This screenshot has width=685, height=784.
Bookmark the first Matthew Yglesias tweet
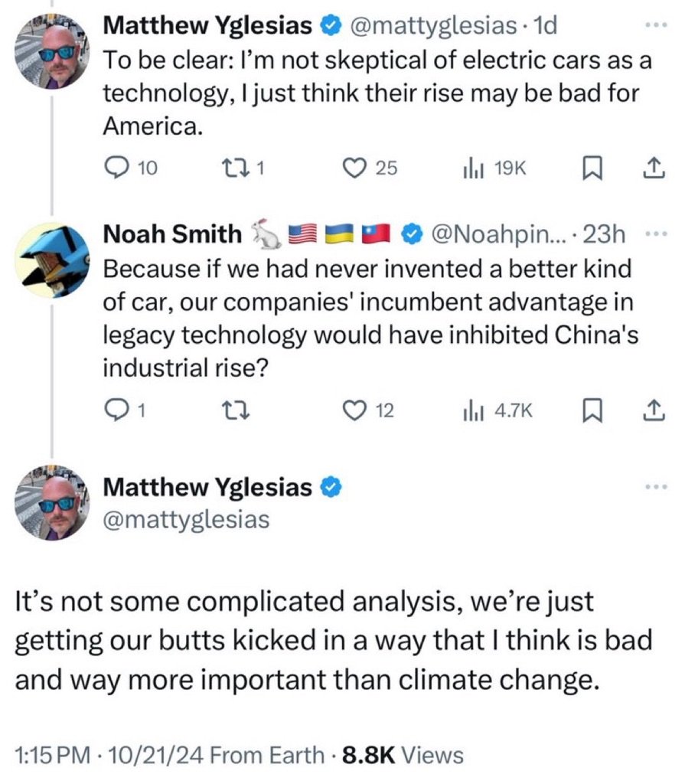point(592,168)
